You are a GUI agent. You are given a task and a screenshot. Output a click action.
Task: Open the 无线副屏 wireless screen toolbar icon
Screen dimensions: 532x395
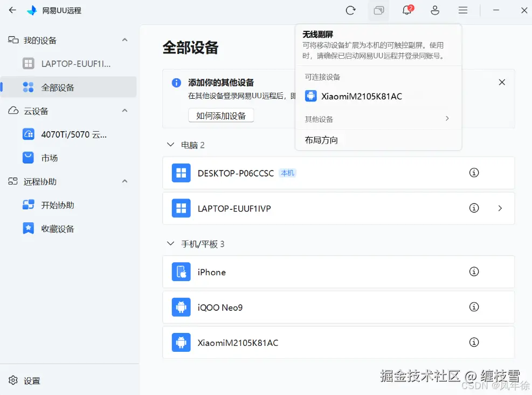click(x=378, y=10)
